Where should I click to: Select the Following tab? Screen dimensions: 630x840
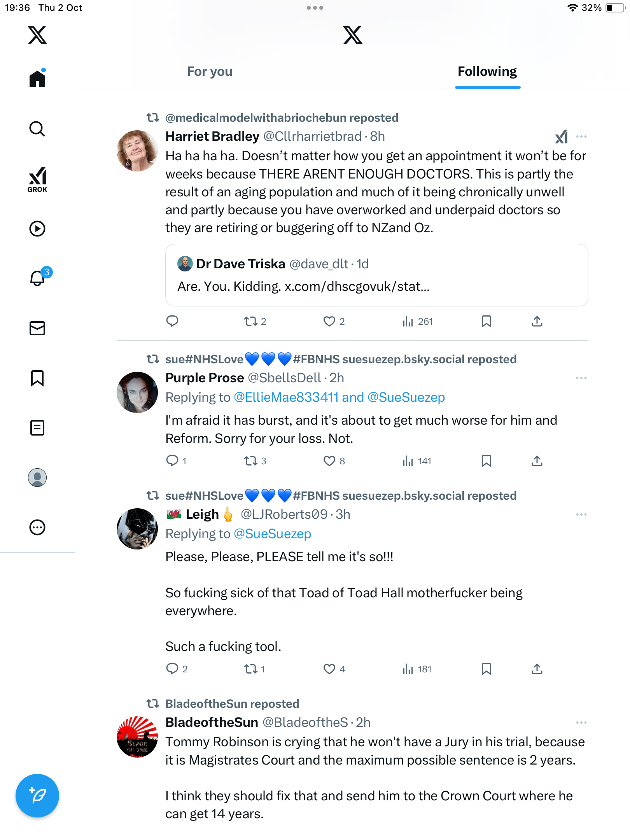[487, 72]
